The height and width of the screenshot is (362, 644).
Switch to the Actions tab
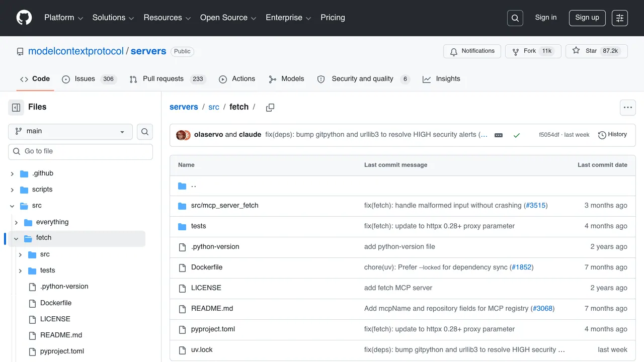click(237, 79)
